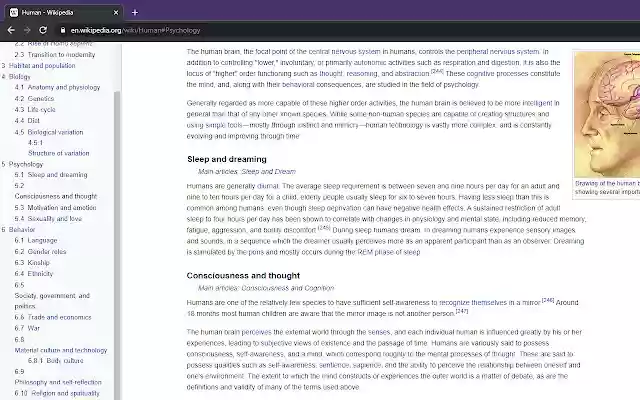Follow the behavioral link

pos(298,85)
